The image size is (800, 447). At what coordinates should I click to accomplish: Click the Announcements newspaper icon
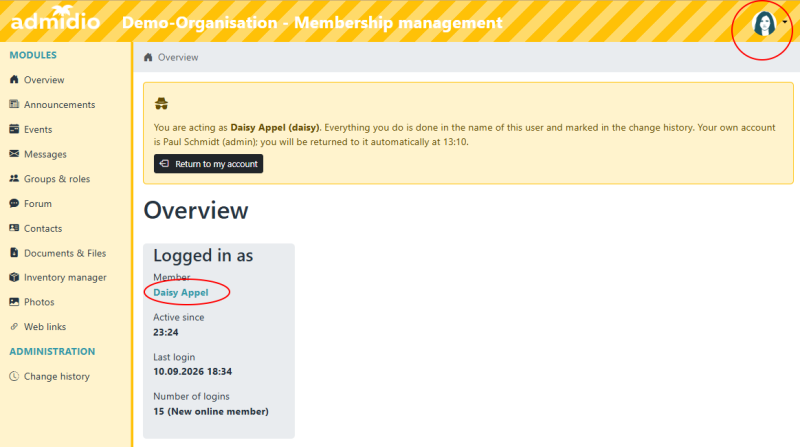pyautogui.click(x=14, y=104)
